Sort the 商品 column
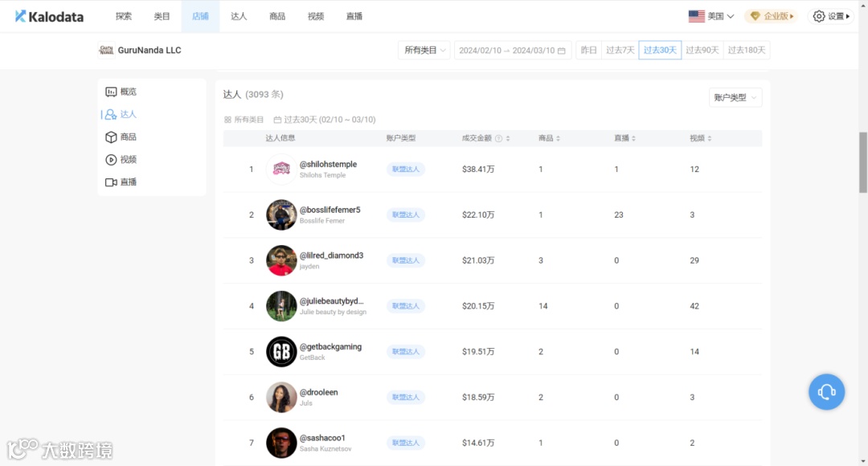The image size is (868, 466). coord(558,138)
